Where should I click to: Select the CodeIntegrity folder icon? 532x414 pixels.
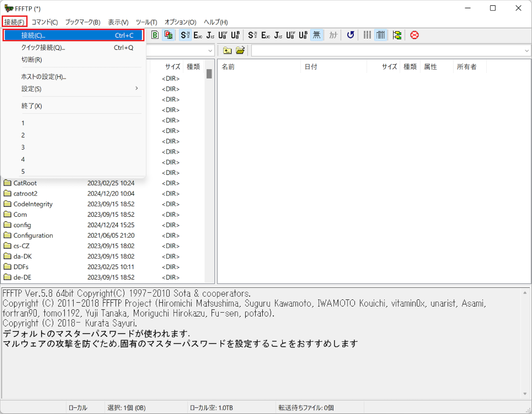point(7,203)
